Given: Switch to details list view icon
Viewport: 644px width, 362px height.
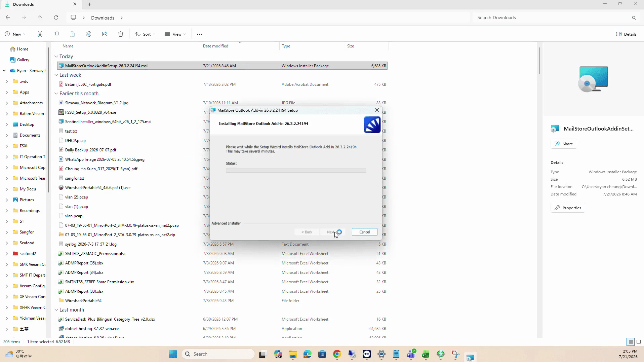Looking at the screenshot, I should pos(631,342).
